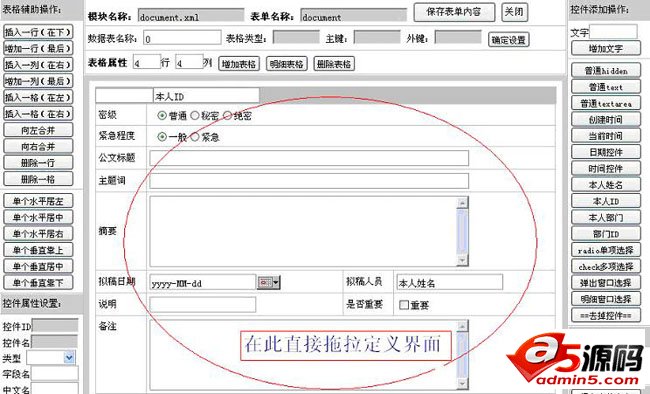Viewport: 650px width, 394px height.
Task: Add 本人姓名 control from sidebar
Action: (606, 185)
